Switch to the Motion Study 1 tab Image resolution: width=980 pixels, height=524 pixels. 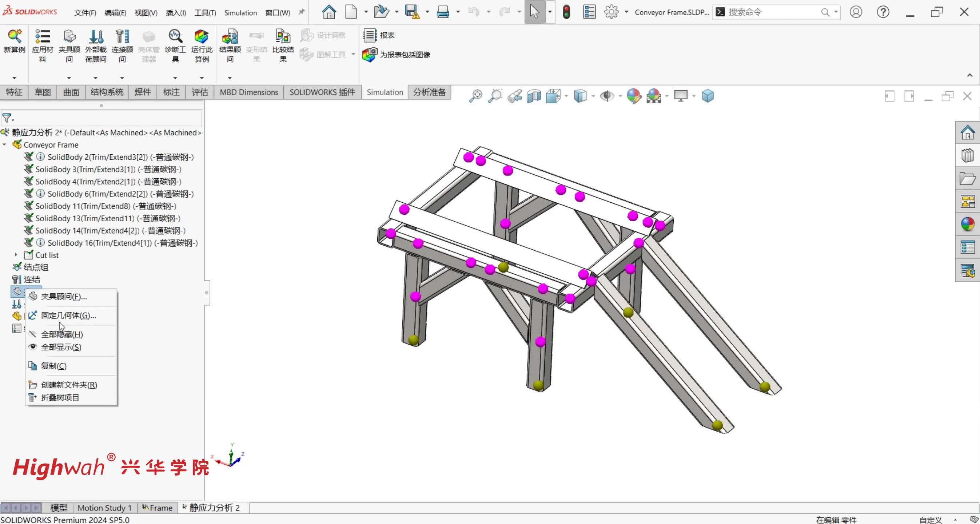[104, 508]
